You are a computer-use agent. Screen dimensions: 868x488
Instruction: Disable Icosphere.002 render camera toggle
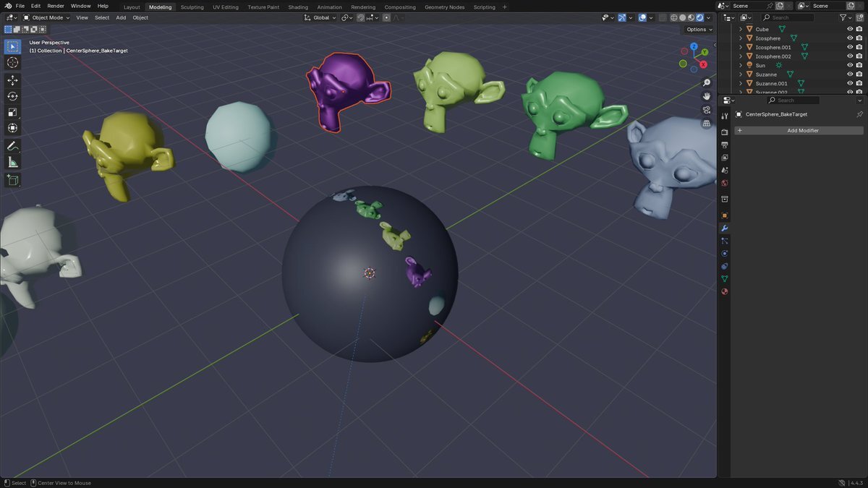859,56
